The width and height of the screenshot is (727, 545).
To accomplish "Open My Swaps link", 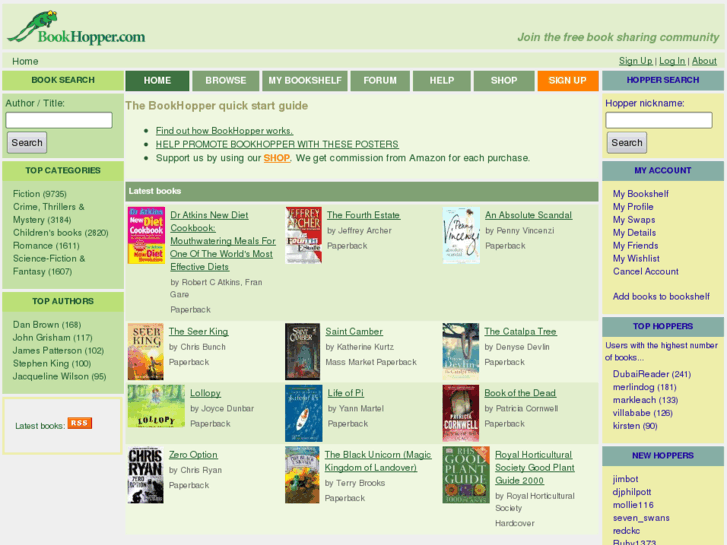I will [x=634, y=220].
